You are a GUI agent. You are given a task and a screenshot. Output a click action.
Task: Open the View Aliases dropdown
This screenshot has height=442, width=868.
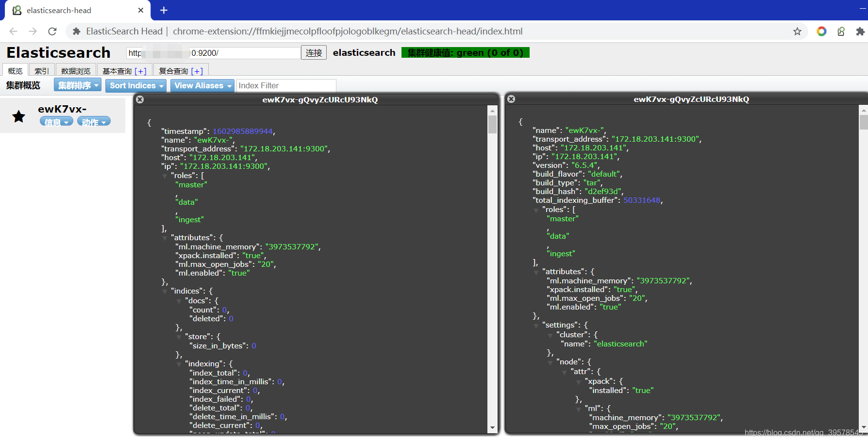click(x=202, y=85)
